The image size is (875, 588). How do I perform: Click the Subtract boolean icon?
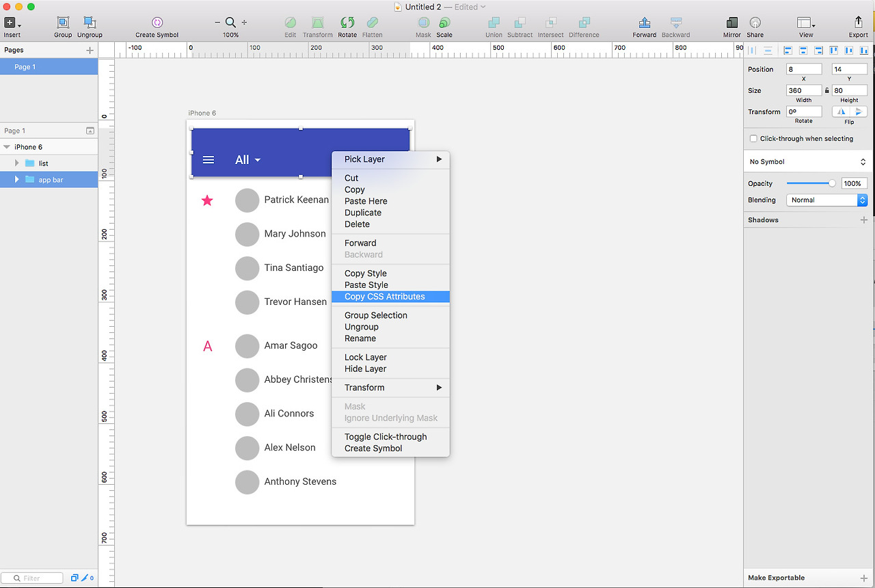(x=520, y=23)
